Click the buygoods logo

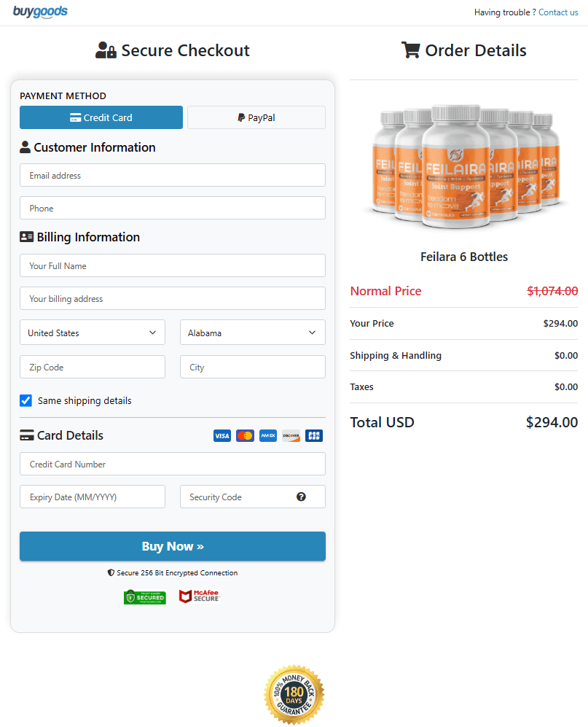tap(40, 12)
